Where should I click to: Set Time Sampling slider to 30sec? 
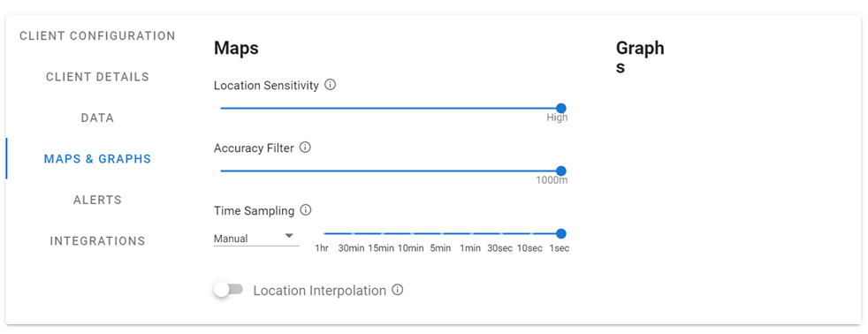click(x=502, y=233)
